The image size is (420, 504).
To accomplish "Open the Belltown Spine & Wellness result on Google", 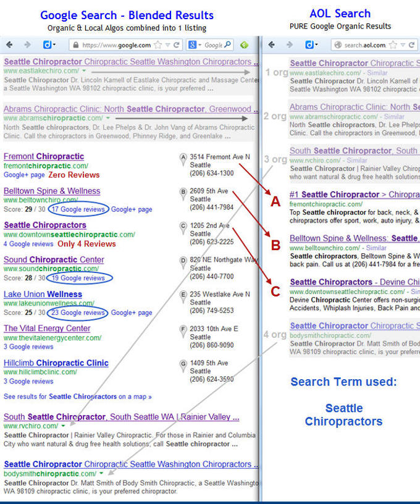I will [52, 191].
